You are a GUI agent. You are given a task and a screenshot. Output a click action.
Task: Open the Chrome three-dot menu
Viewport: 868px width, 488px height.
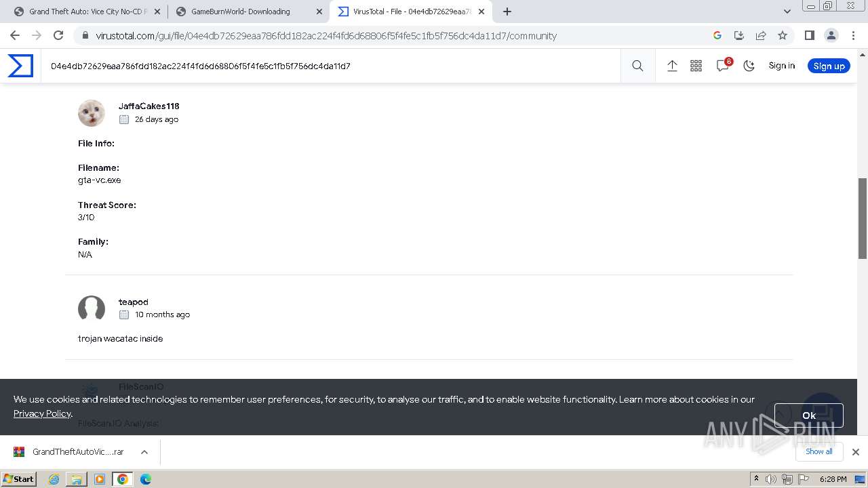click(x=853, y=35)
